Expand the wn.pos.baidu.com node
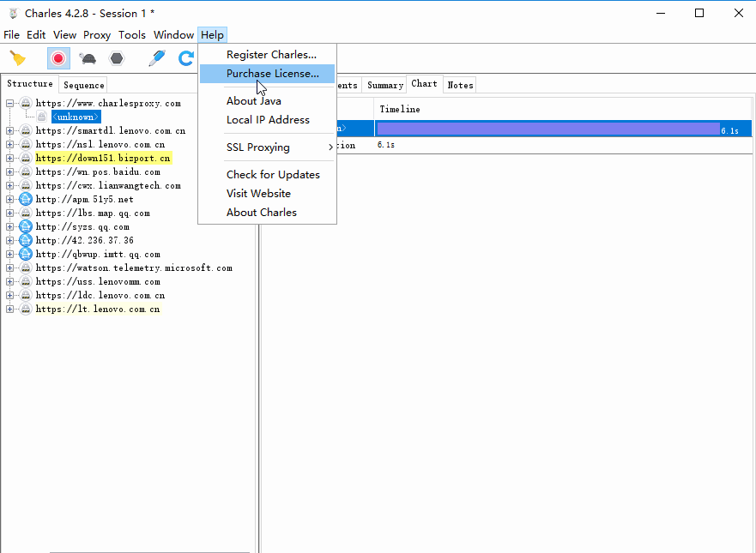756x553 pixels. click(9, 171)
